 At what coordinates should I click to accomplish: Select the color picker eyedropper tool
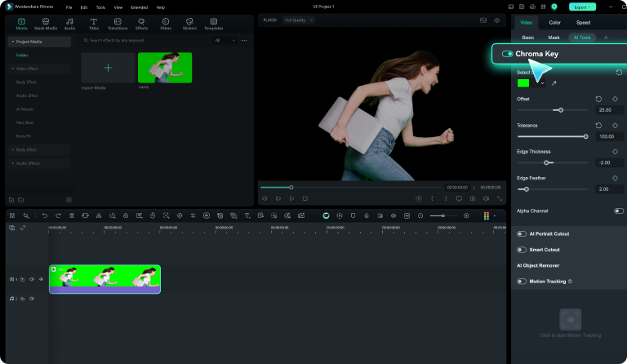pyautogui.click(x=554, y=82)
